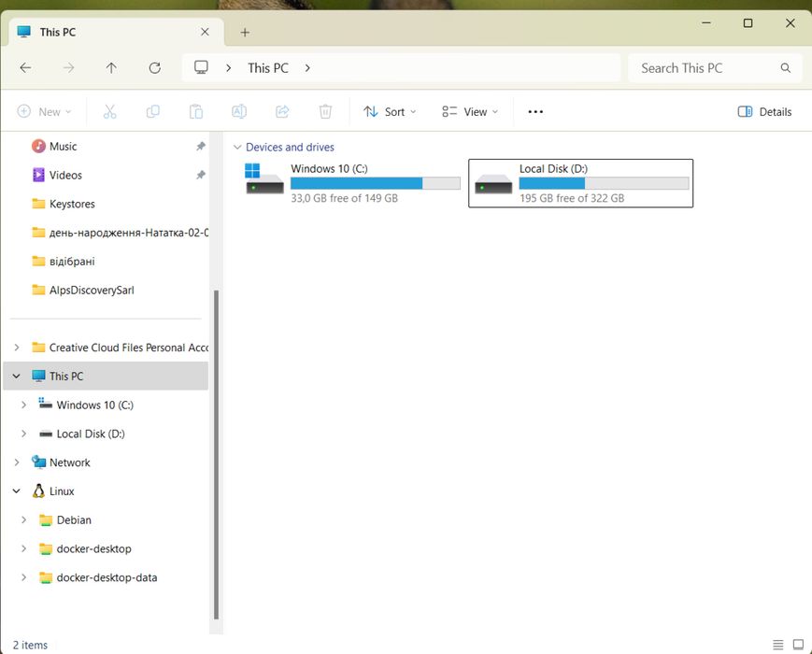Click the This PC tab title

click(58, 32)
